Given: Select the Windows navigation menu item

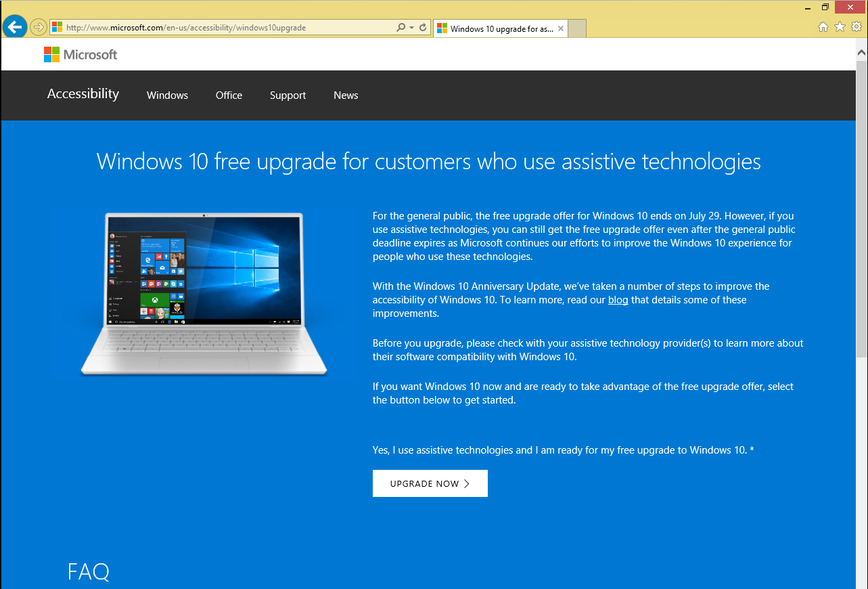Looking at the screenshot, I should coord(166,95).
